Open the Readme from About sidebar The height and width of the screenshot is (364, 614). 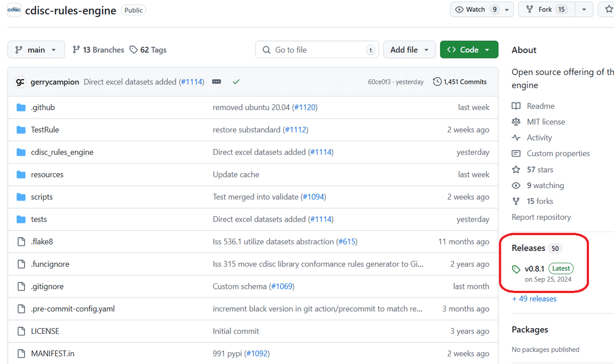click(x=540, y=106)
